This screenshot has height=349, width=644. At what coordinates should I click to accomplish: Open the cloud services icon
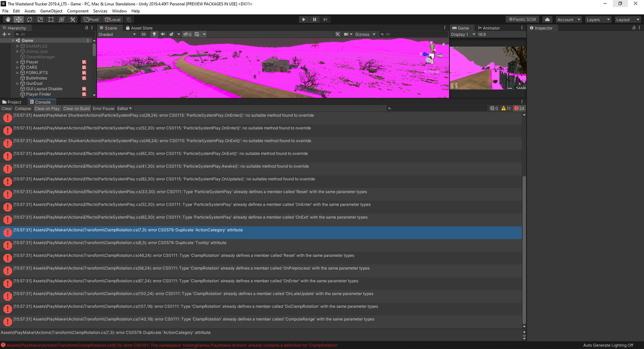click(547, 20)
